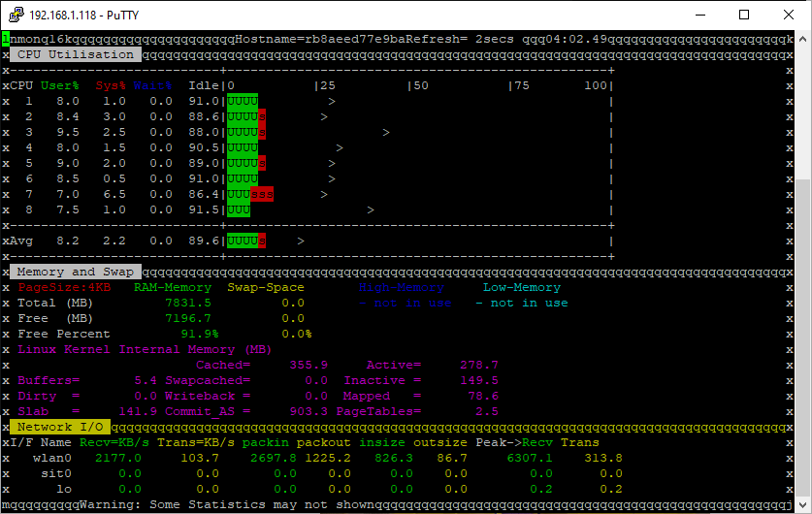The height and width of the screenshot is (514, 812).
Task: Click the Slab value 141.9
Action: [x=138, y=411]
